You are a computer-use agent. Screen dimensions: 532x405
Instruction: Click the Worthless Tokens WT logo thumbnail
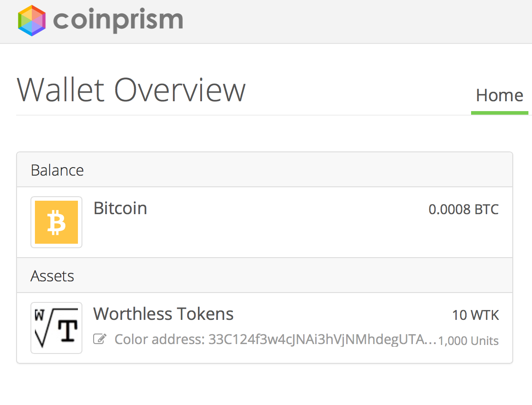(x=56, y=328)
